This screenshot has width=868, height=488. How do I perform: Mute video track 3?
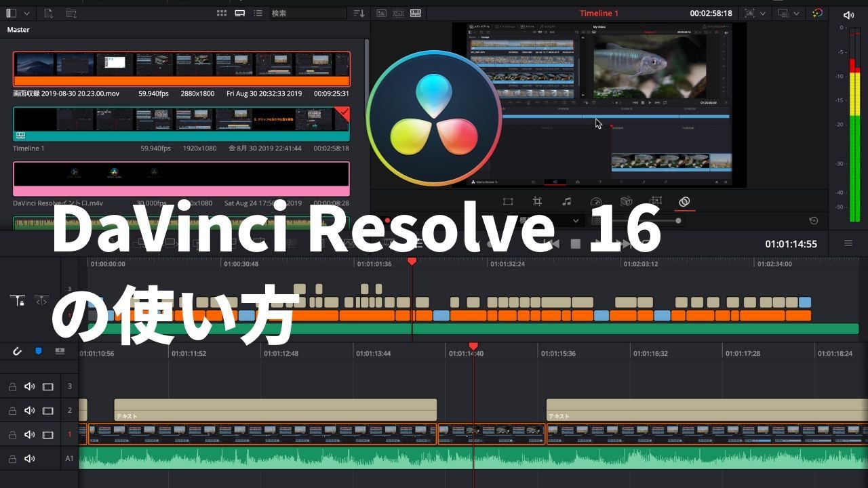pyautogui.click(x=29, y=387)
